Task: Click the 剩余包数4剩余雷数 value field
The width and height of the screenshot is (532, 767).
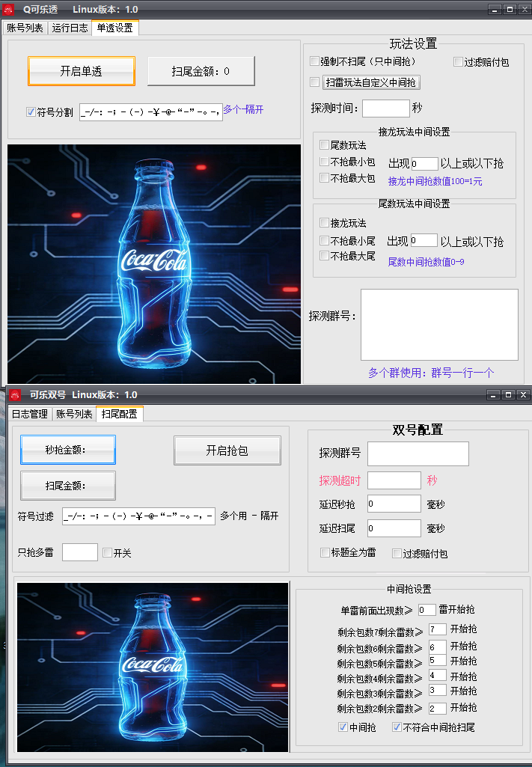Action: point(438,676)
